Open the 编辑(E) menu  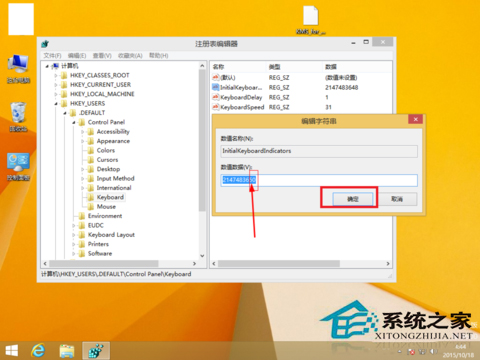click(77, 56)
